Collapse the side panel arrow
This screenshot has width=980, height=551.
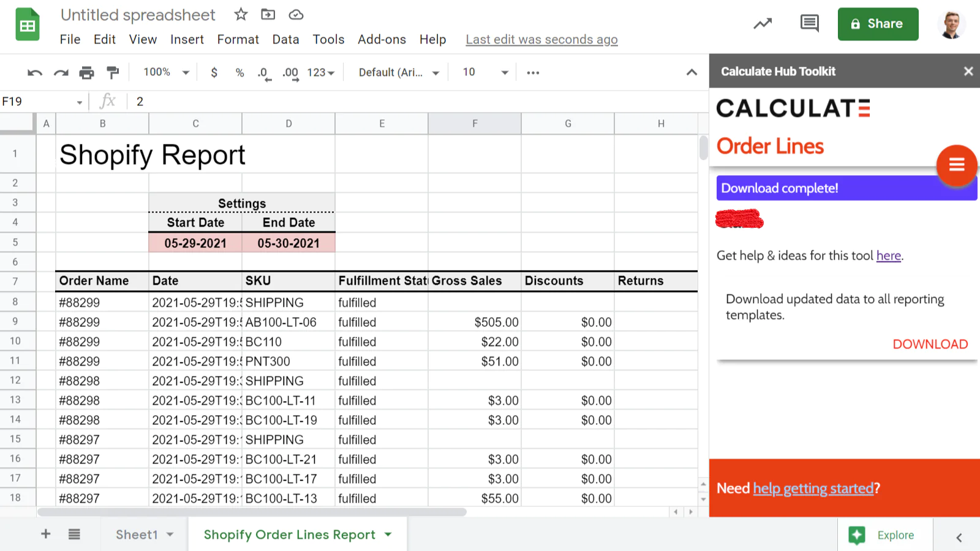pos(959,538)
